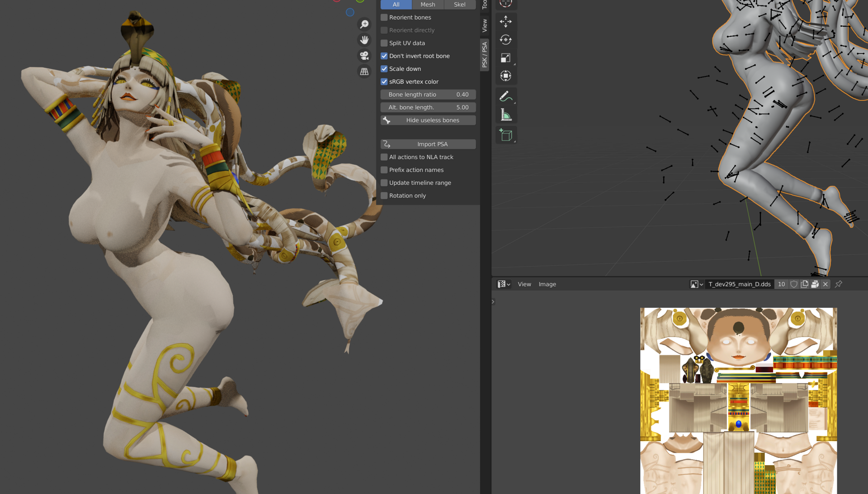The height and width of the screenshot is (494, 868).
Task: Select the Scale tool in right viewport toolbar
Action: tap(506, 58)
